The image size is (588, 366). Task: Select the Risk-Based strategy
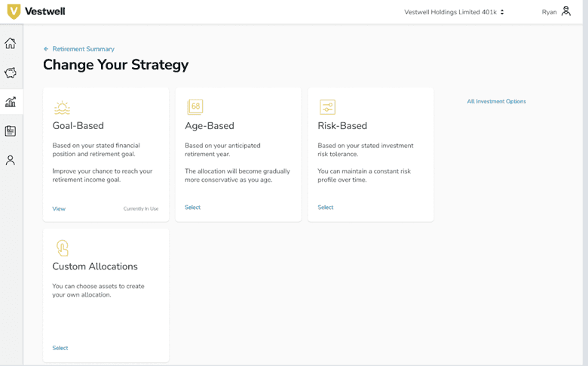pos(325,208)
